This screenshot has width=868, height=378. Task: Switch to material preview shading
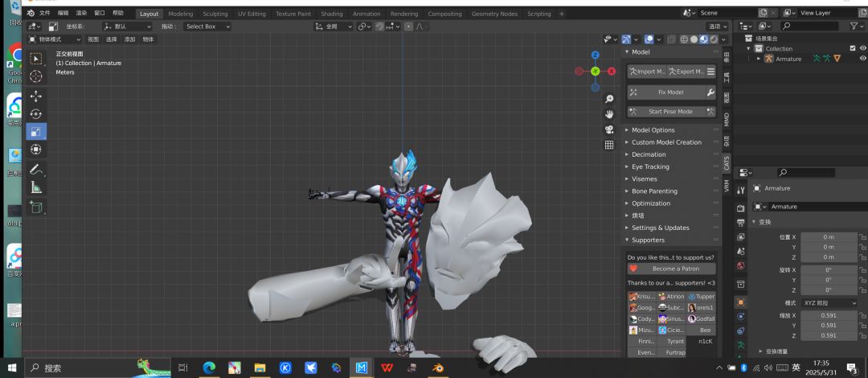(703, 39)
